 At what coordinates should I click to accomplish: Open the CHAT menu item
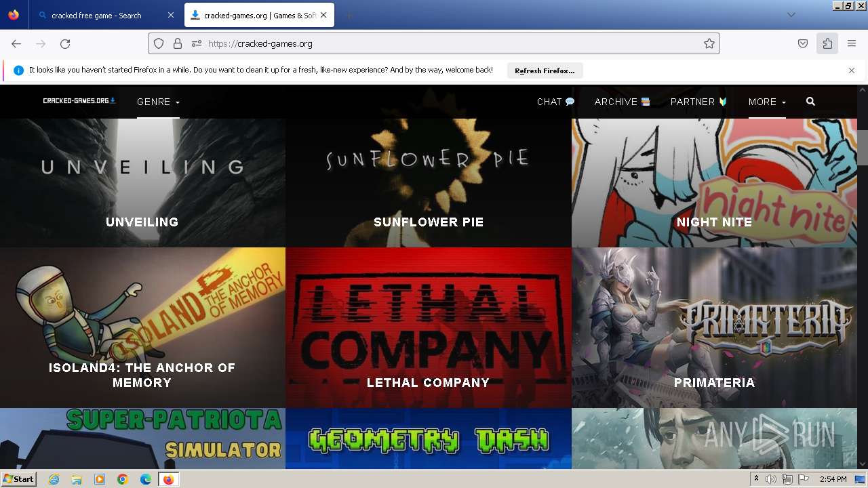(x=555, y=102)
